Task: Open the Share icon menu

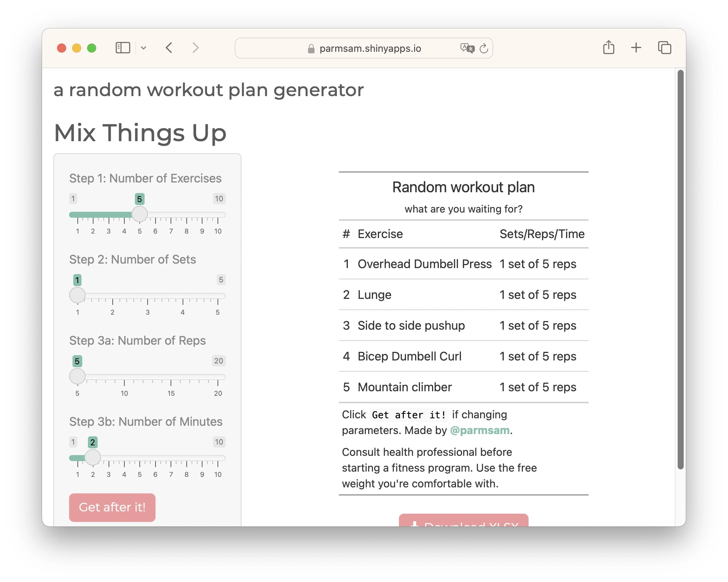Action: click(609, 48)
